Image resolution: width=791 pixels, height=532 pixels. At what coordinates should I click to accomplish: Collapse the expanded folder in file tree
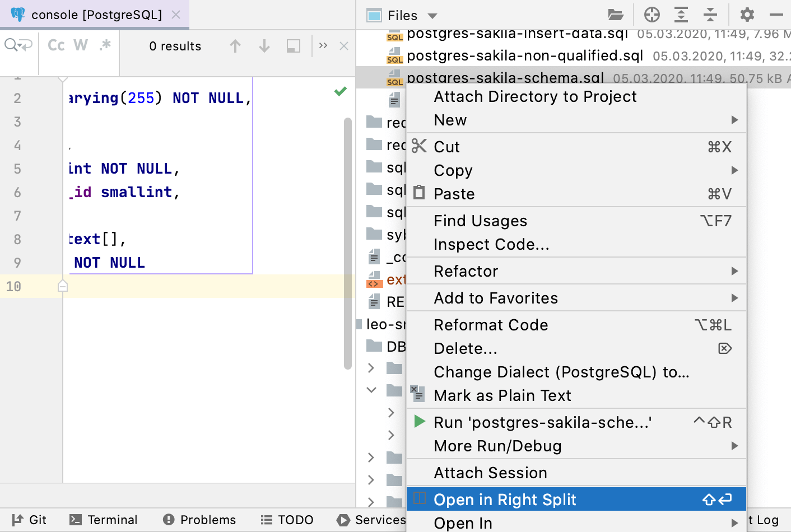(371, 390)
